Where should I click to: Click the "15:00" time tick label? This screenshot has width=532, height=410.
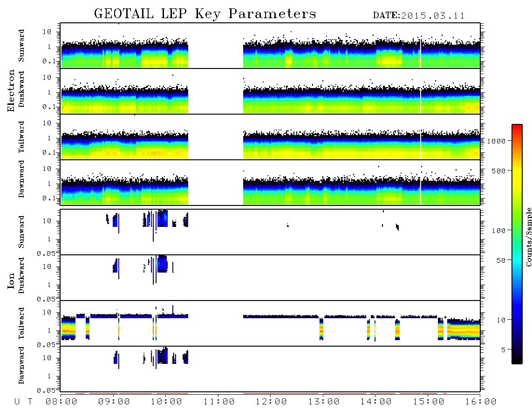pos(429,402)
